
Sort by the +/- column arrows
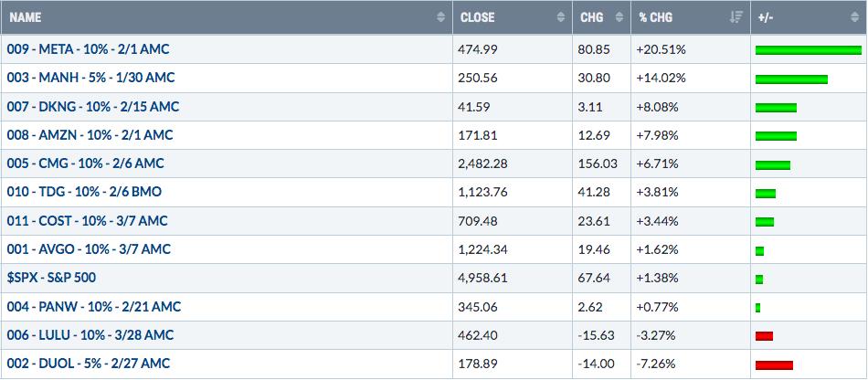coord(854,17)
